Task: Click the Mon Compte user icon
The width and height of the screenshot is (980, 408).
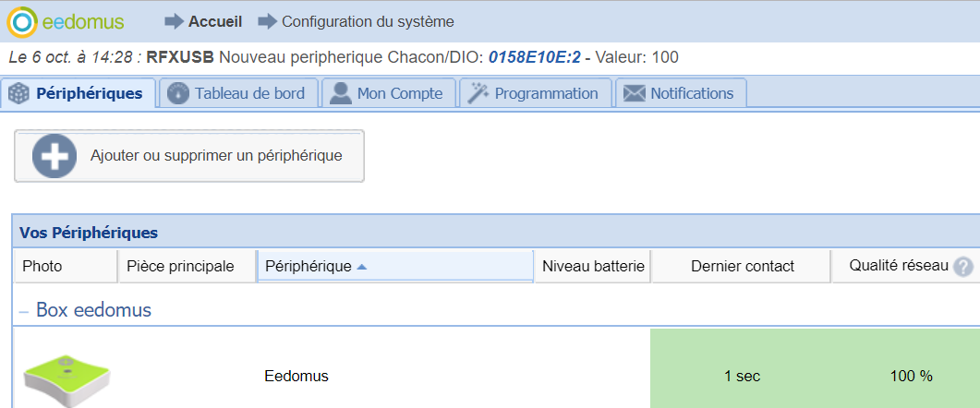Action: click(x=341, y=94)
